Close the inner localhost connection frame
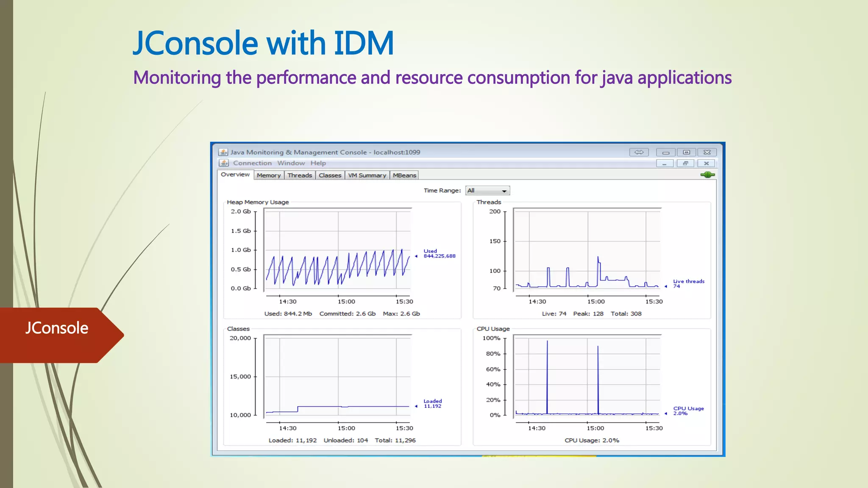Image resolution: width=868 pixels, height=488 pixels. 706,163
